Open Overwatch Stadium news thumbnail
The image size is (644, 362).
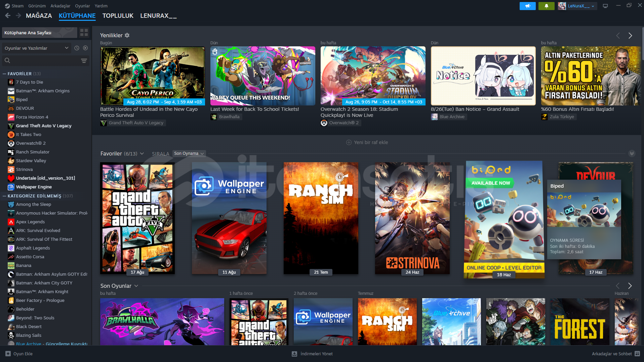pyautogui.click(x=373, y=76)
